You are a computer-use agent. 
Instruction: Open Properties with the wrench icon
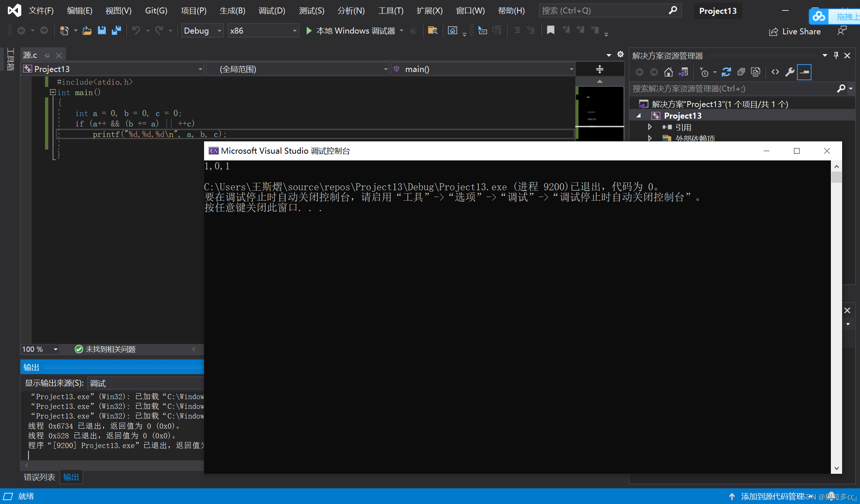tap(789, 72)
